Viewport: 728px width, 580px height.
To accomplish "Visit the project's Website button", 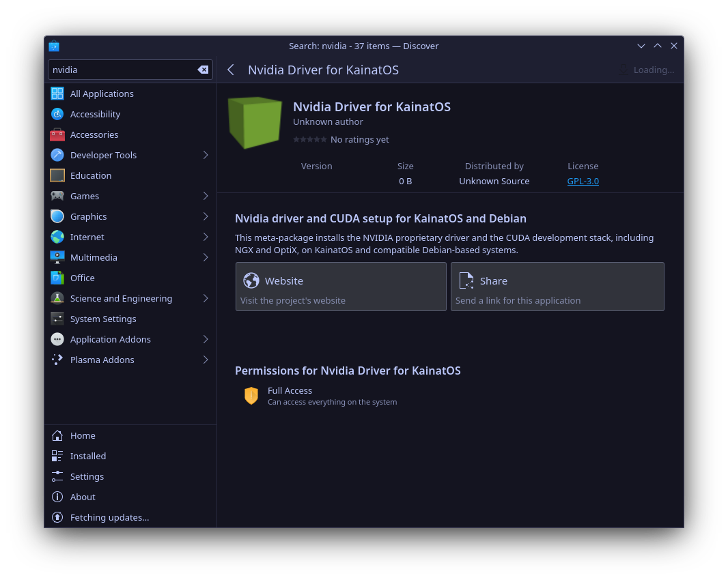I will (x=341, y=287).
